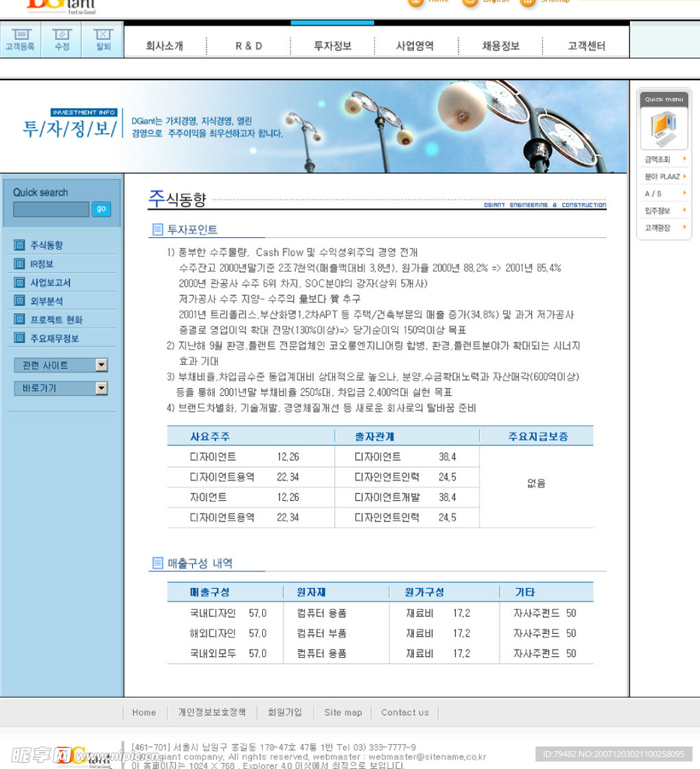
Task: Click the 디자이언트개발 table cell
Action: [x=387, y=497]
